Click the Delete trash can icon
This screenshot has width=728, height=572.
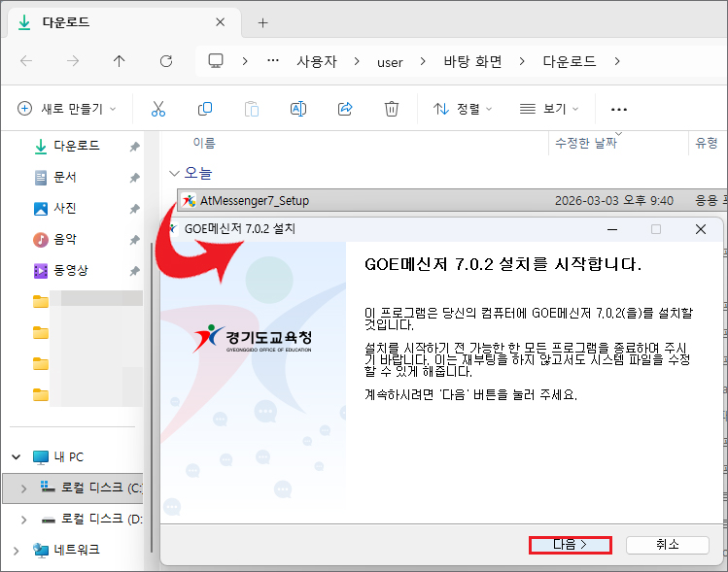tap(392, 109)
